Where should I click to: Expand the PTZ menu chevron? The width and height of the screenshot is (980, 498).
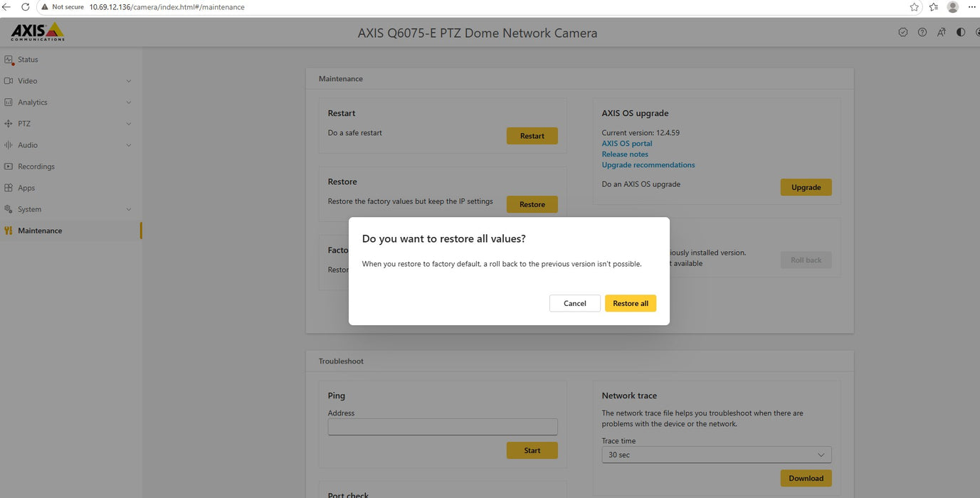tap(129, 124)
